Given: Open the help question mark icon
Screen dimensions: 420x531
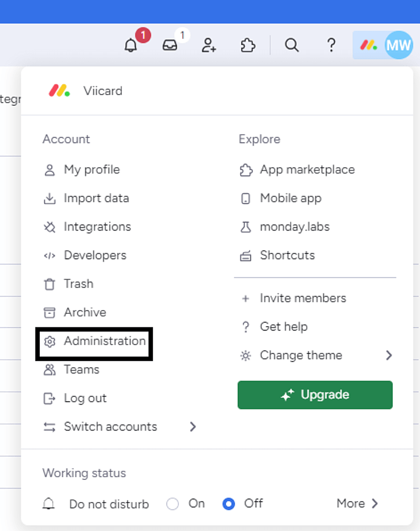Looking at the screenshot, I should (331, 45).
